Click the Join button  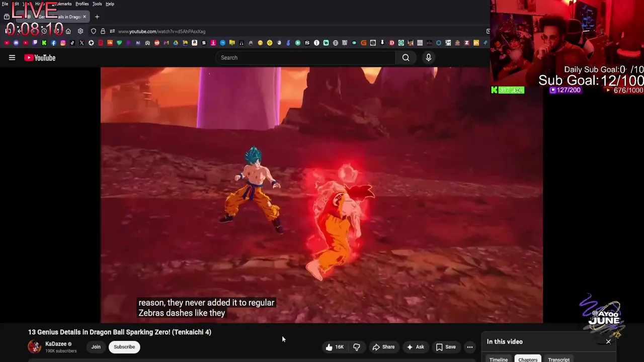tap(96, 347)
